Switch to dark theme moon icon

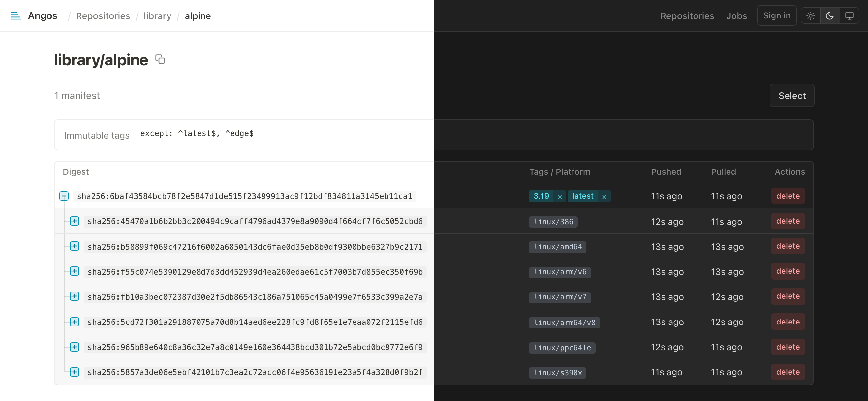coord(830,16)
